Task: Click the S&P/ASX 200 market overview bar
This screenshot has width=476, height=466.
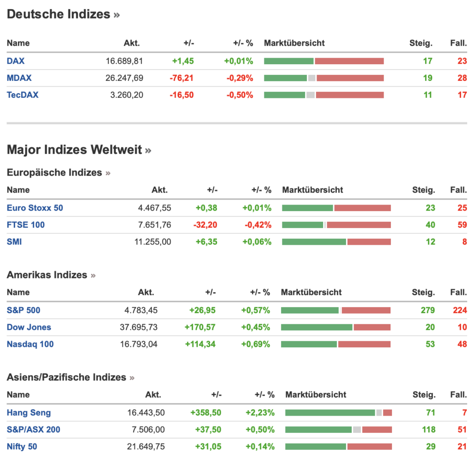Action: [338, 430]
